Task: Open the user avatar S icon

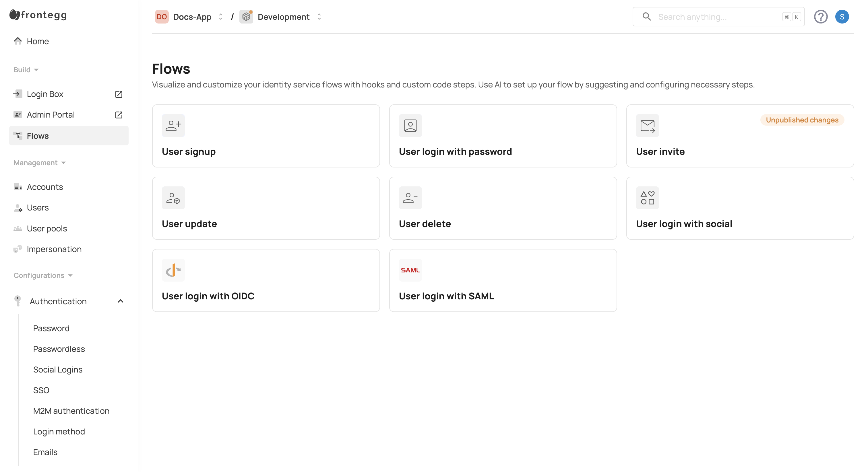Action: [841, 17]
